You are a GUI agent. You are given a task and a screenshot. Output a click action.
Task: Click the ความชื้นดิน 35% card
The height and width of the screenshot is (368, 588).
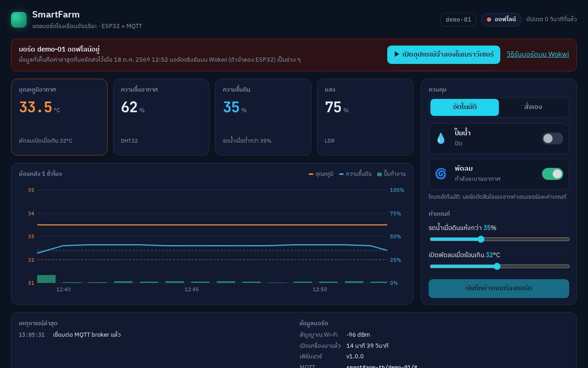point(263,117)
